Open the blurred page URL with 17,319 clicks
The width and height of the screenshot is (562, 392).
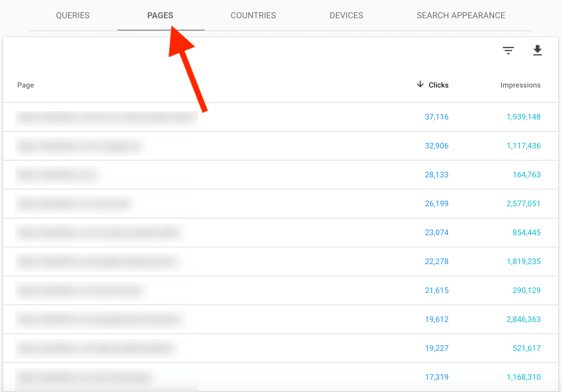coord(84,378)
